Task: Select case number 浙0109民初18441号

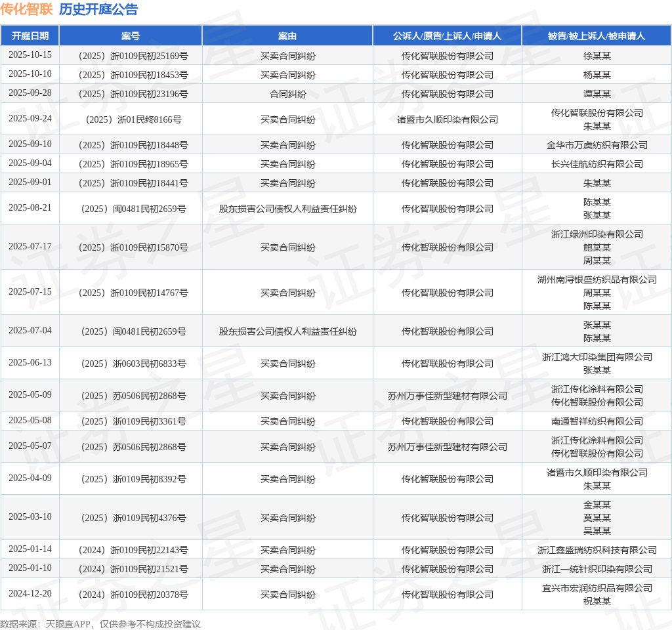Action: point(133,183)
